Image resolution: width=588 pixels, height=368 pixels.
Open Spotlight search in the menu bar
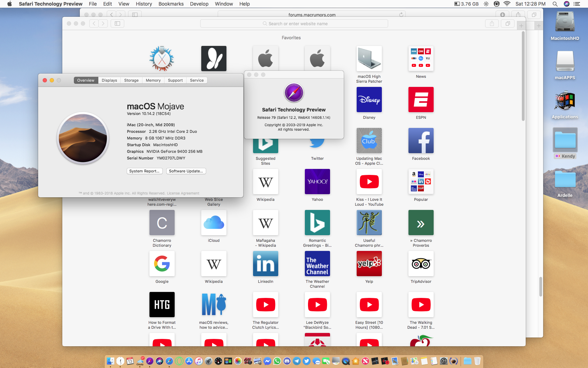(555, 4)
